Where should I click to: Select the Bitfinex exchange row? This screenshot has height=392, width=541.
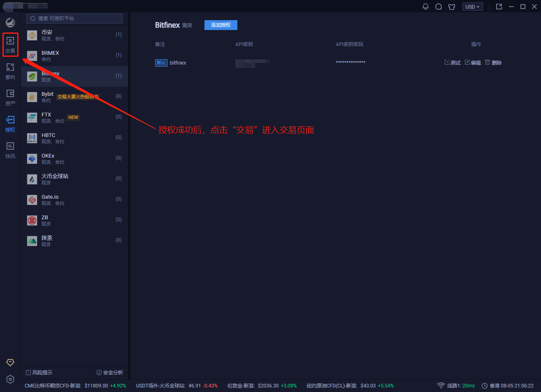pyautogui.click(x=74, y=77)
